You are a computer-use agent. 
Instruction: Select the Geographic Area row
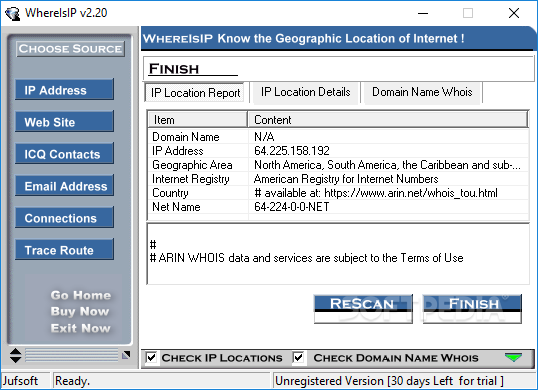pyautogui.click(x=338, y=165)
